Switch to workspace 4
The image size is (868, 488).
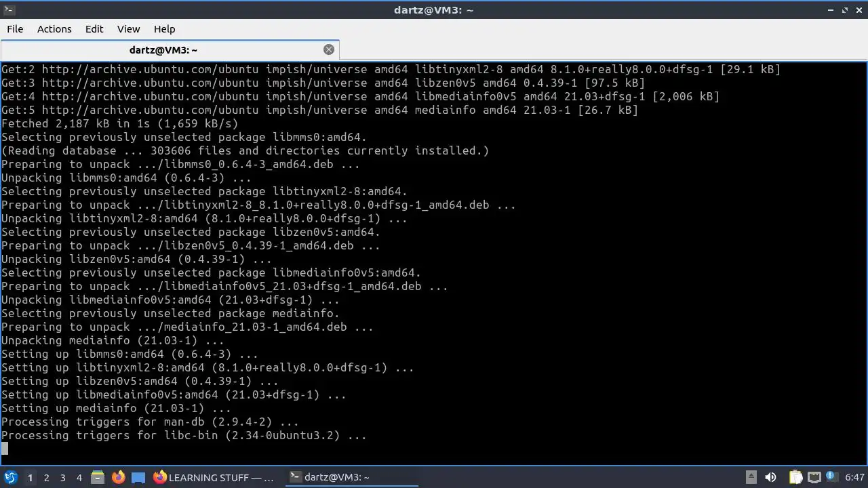79,478
